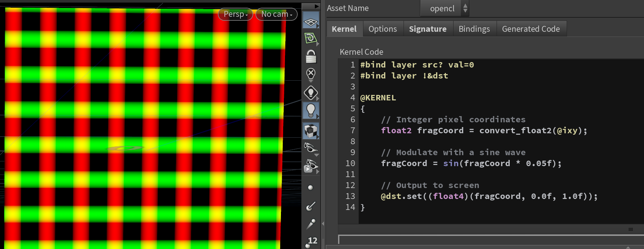Image resolution: width=644 pixels, height=249 pixels.
Task: Open the Generated Code tab
Action: tap(531, 29)
